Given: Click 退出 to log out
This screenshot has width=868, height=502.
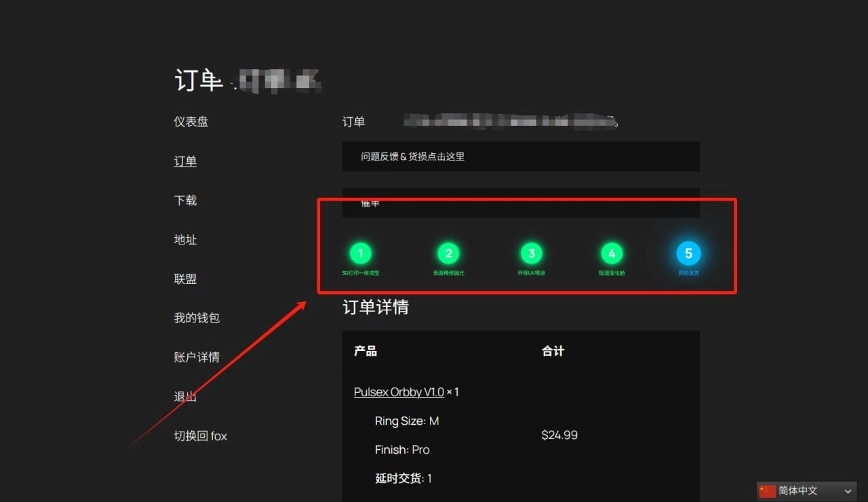Looking at the screenshot, I should pos(185,396).
